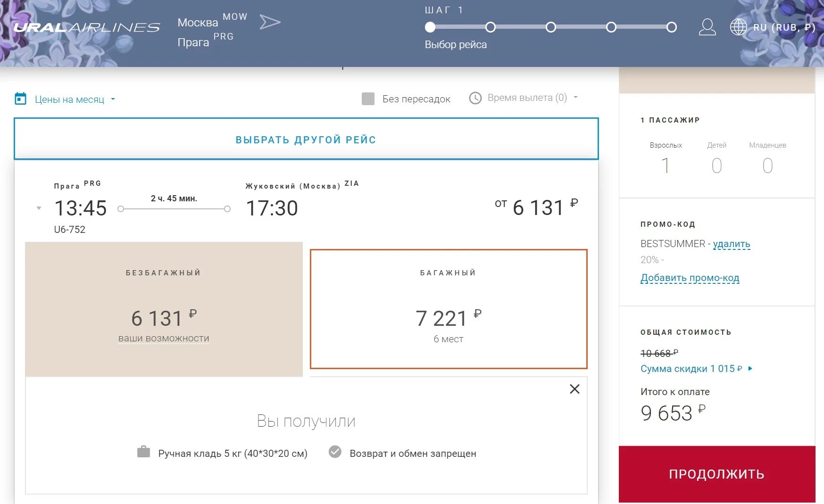Click 'ВЫБРАТЬ ДРУГОЙ РЕЙС' button
This screenshot has height=504, width=824.
[x=306, y=139]
